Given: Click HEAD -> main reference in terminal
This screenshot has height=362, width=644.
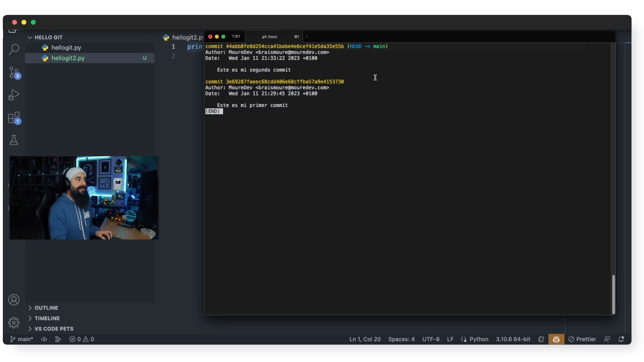Looking at the screenshot, I should 368,46.
